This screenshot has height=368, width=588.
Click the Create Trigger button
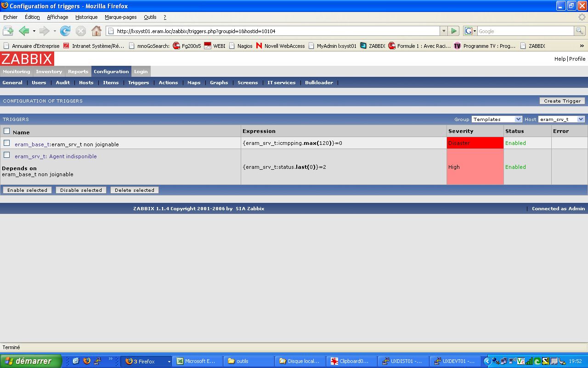(x=562, y=101)
